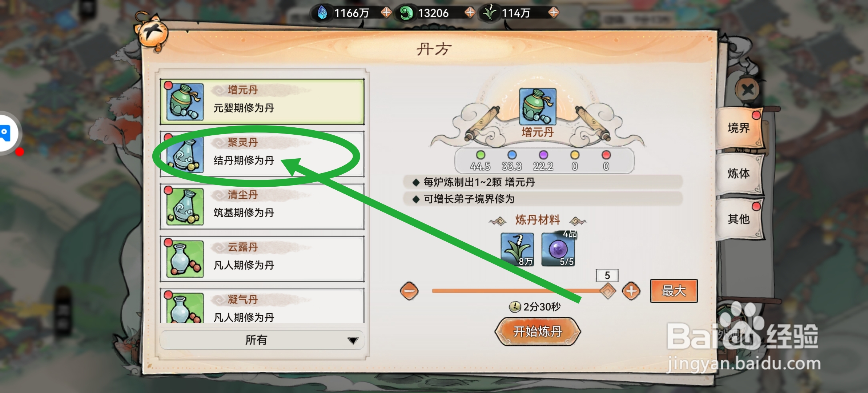The width and height of the screenshot is (868, 393).
Task: Select the 增元丹 recipe entry
Action: (262, 102)
